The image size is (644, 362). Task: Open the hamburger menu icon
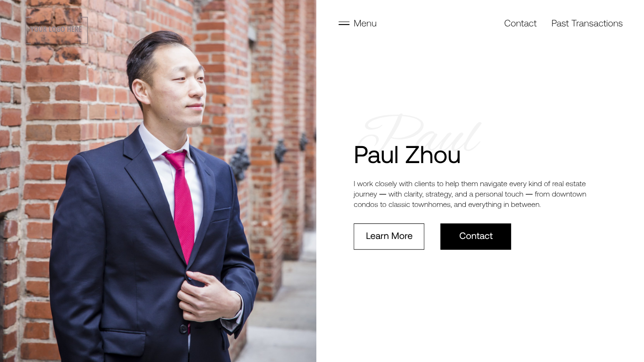point(344,23)
